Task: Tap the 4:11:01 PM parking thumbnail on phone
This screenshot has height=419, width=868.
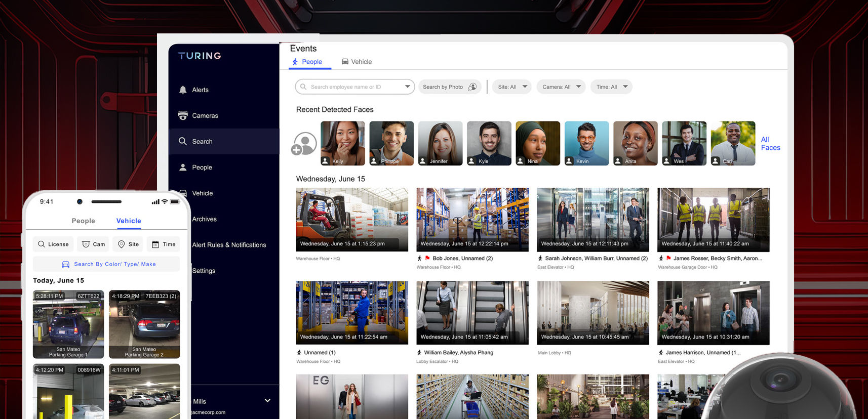Action: coord(144,391)
